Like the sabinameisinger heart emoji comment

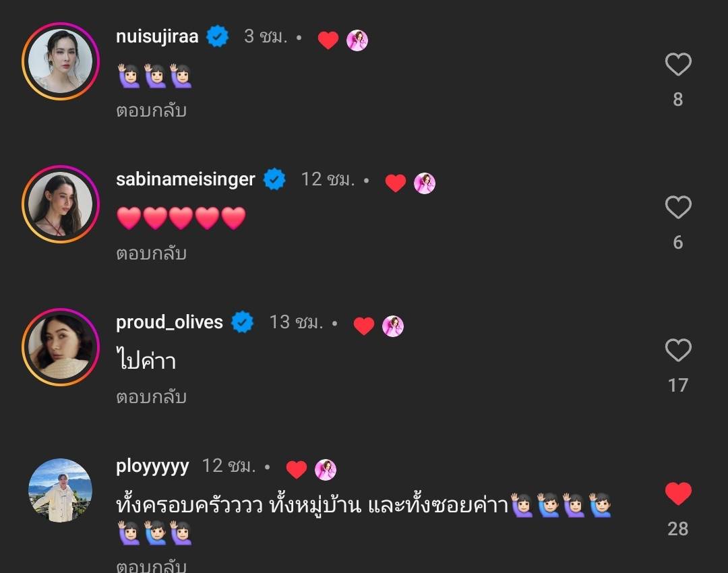678,207
